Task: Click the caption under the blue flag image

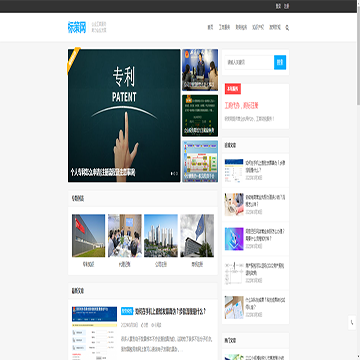Action: point(197,264)
